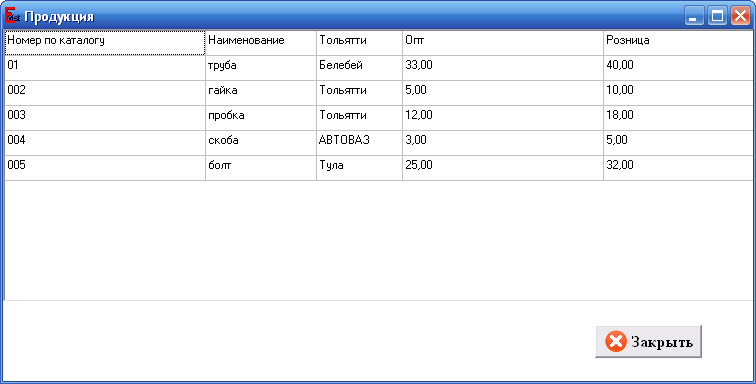Click the 'Тула' cell

(359, 168)
